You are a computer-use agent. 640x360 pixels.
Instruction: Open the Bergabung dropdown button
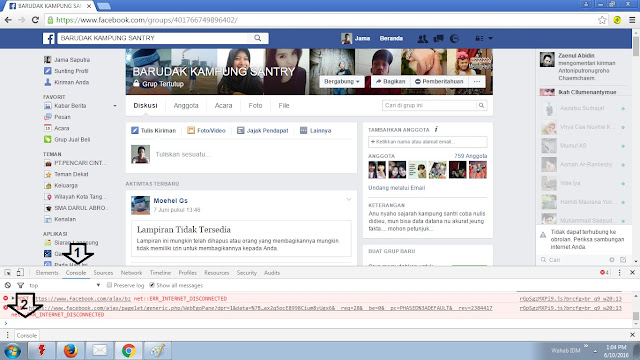click(342, 82)
